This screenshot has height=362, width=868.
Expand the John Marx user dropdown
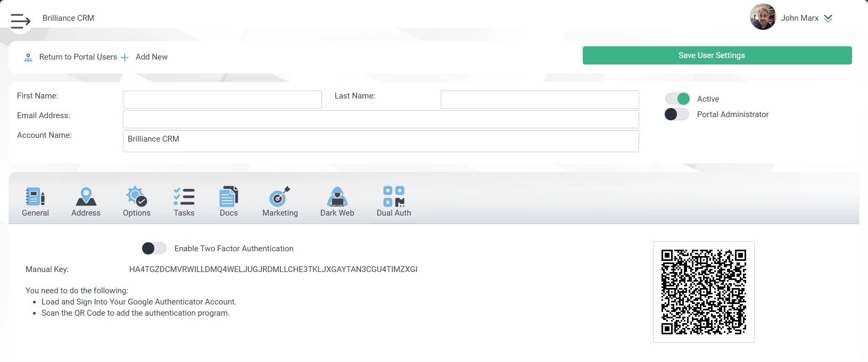(x=828, y=18)
